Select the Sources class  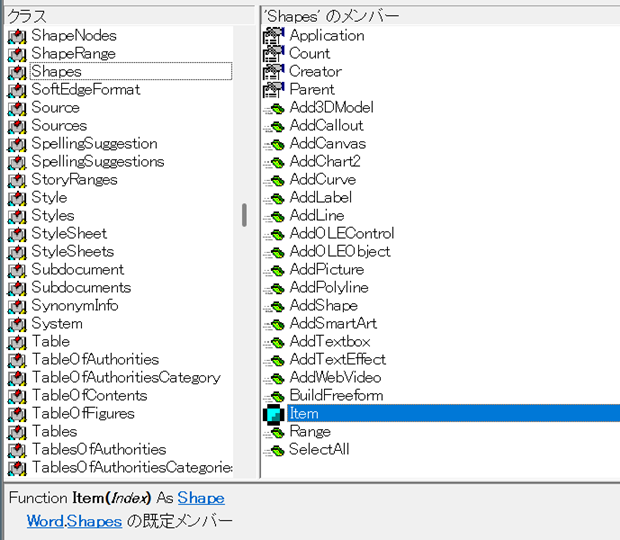pyautogui.click(x=59, y=125)
